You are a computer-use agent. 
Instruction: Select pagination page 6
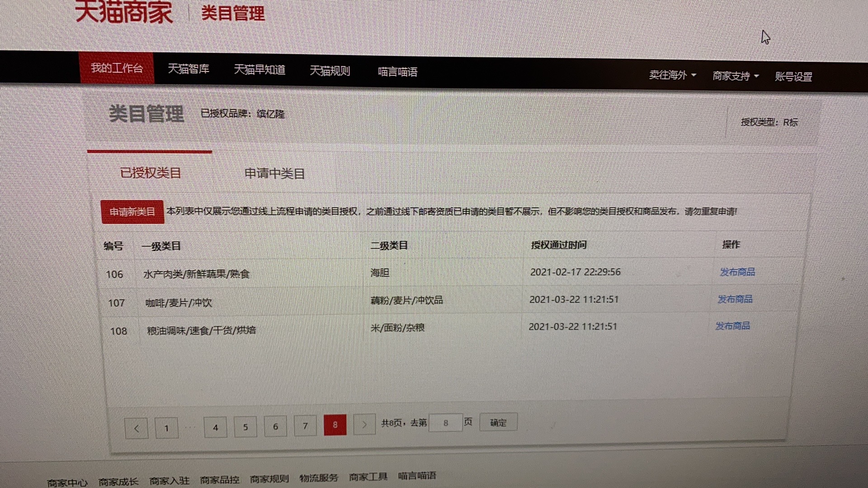275,427
